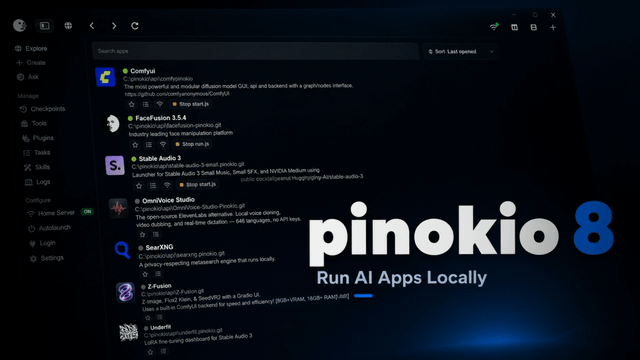Open the Login page

click(x=42, y=243)
